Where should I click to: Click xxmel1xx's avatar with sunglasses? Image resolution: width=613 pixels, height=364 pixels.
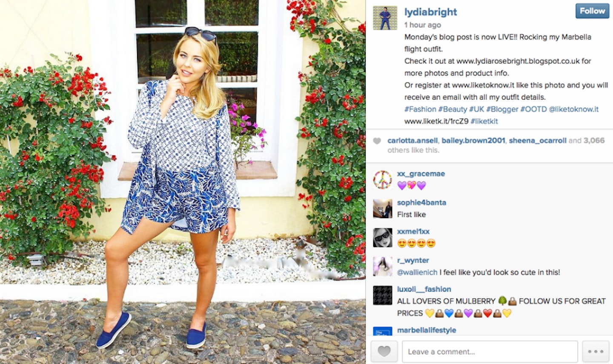pyautogui.click(x=382, y=237)
